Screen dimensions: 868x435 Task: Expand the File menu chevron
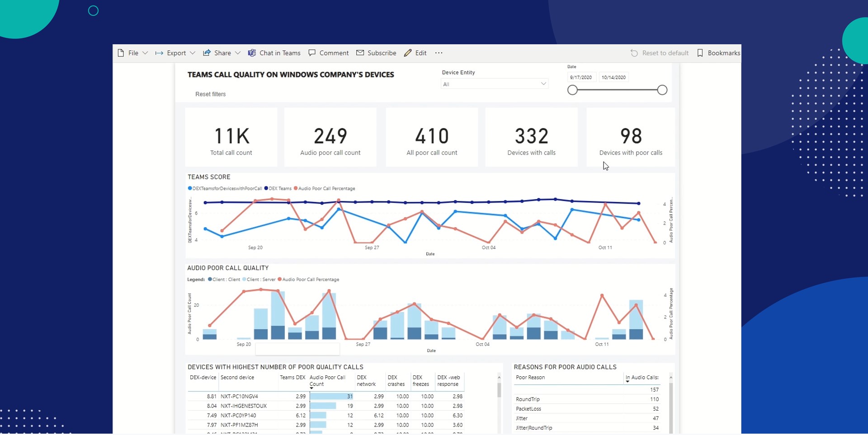[x=145, y=53]
